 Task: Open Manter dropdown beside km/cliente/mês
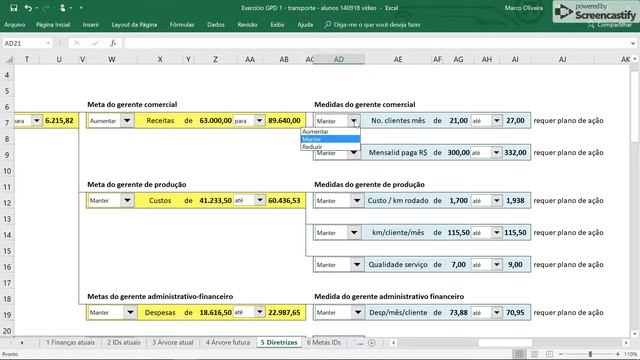point(354,233)
